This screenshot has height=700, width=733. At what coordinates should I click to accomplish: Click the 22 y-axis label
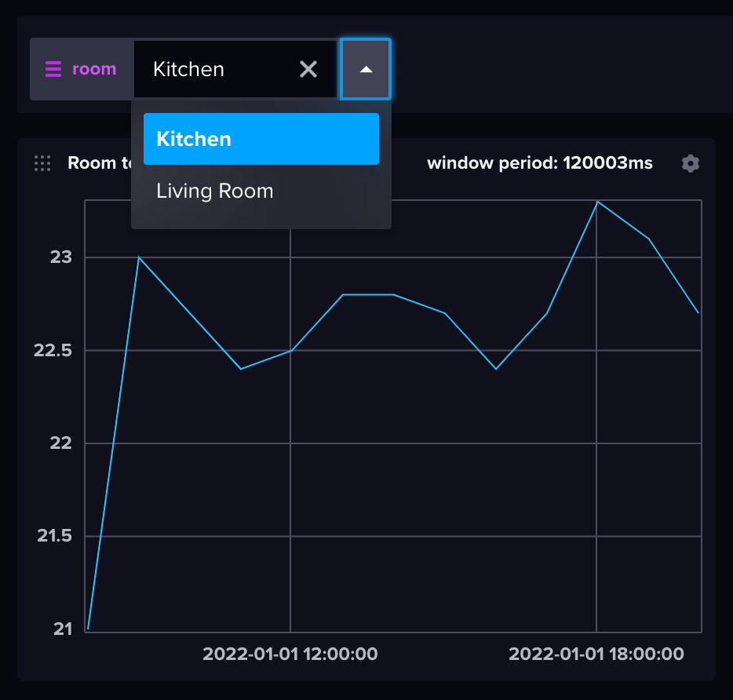pyautogui.click(x=63, y=443)
